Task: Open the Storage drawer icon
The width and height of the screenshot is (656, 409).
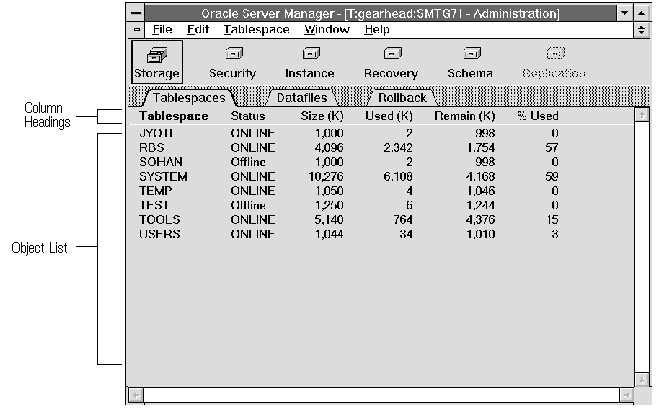Action: (157, 62)
